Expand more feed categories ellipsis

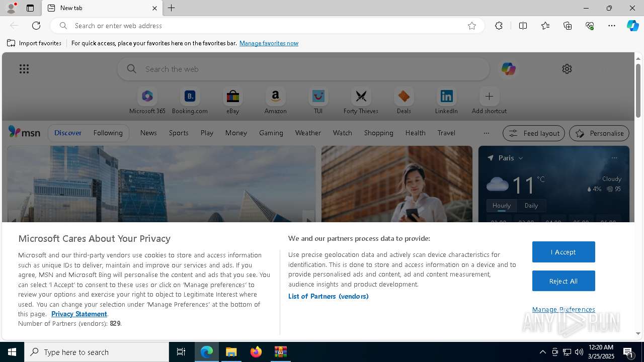[x=486, y=133]
